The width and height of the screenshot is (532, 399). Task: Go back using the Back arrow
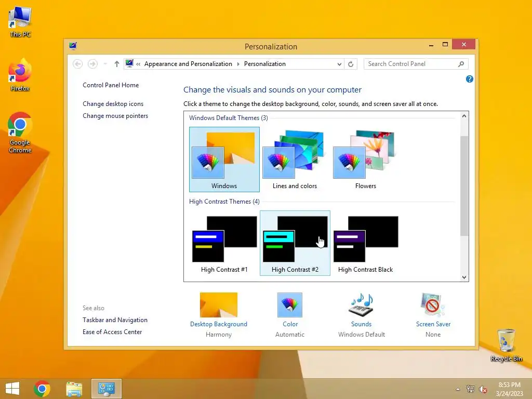click(78, 64)
